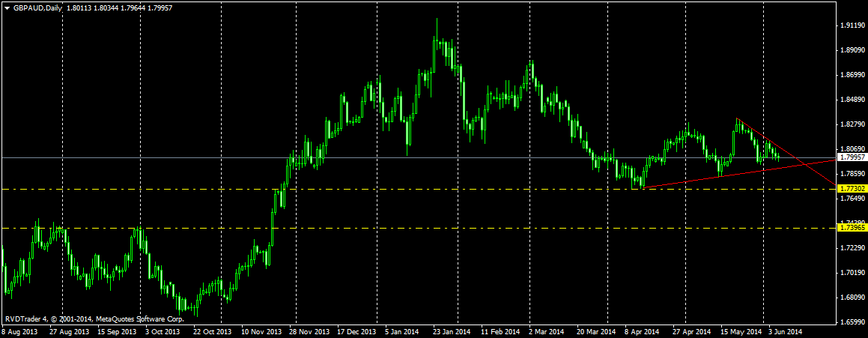Click the 23 Jan 2014 date label
Viewport: 868px width, 338px height.
[x=450, y=332]
